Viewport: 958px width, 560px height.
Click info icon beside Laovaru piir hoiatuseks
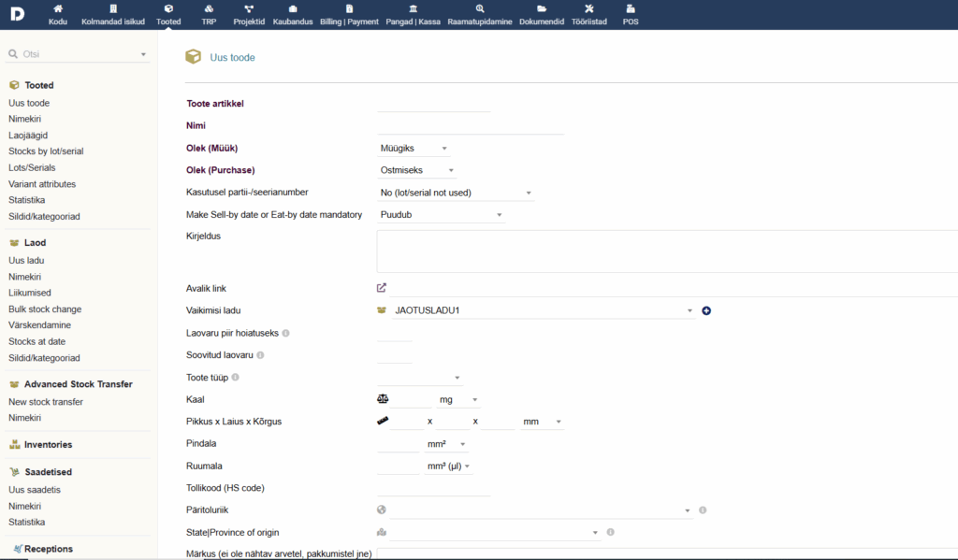point(285,333)
